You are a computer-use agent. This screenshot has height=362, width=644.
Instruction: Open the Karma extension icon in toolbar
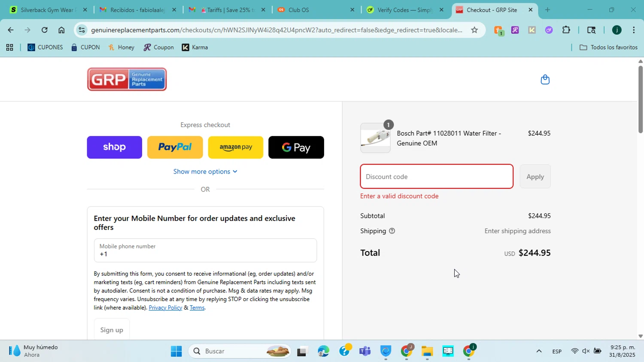point(532,30)
